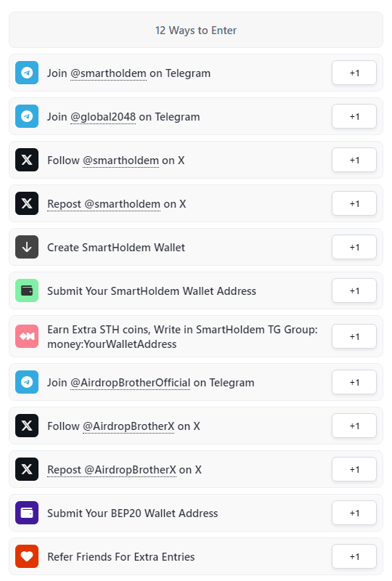Click the 12 Ways to Enter header
The image size is (392, 581).
pos(196,30)
